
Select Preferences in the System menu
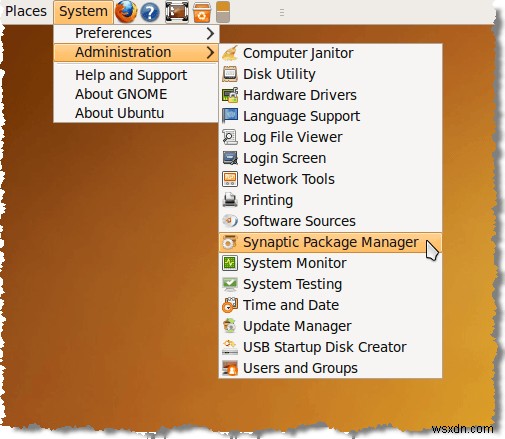coord(136,33)
